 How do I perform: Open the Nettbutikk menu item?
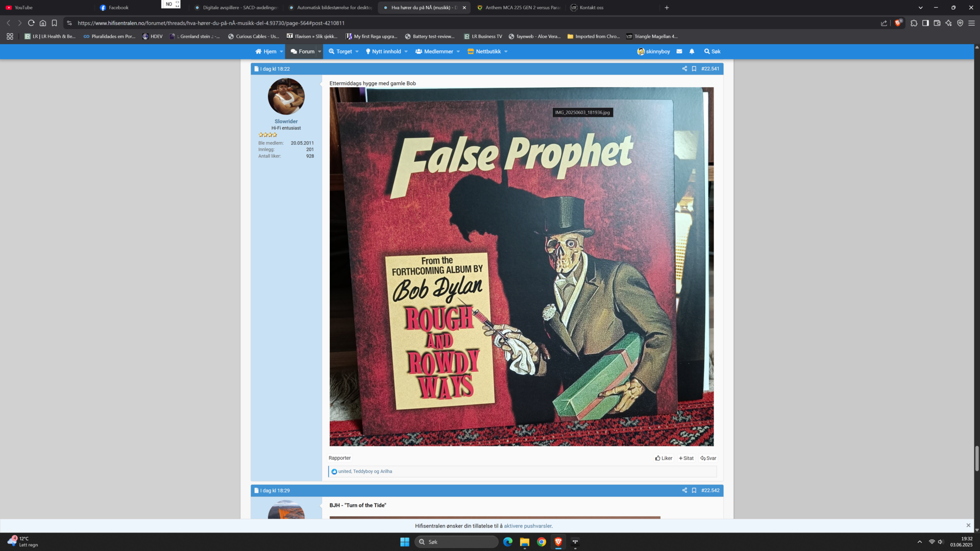487,52
